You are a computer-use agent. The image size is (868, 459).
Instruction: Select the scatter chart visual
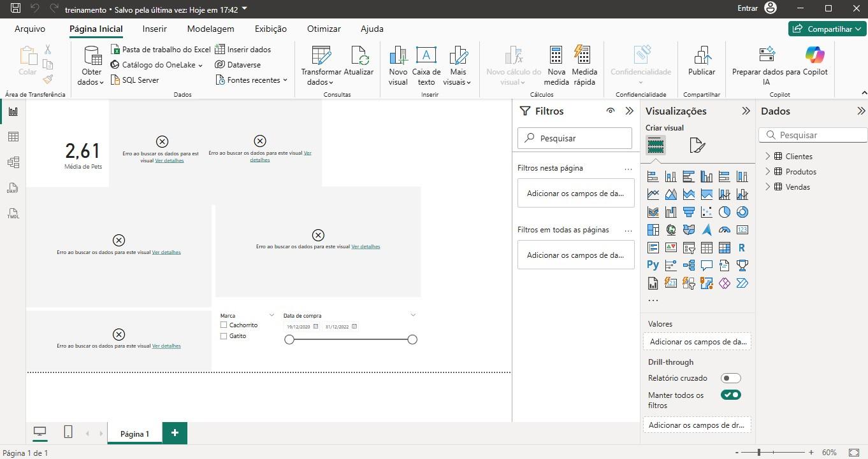(707, 212)
